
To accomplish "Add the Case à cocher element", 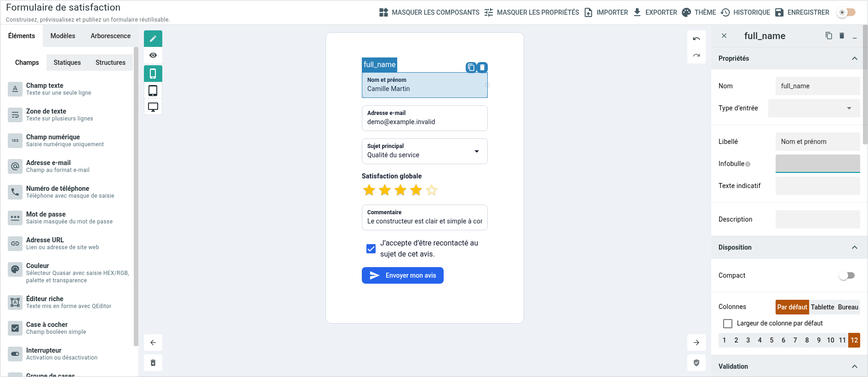I will click(69, 328).
